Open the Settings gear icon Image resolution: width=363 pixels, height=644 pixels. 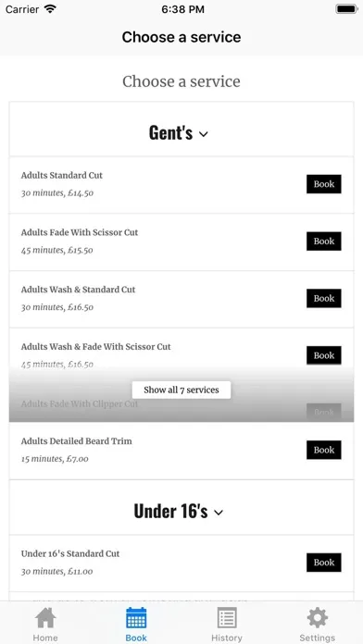(x=318, y=618)
